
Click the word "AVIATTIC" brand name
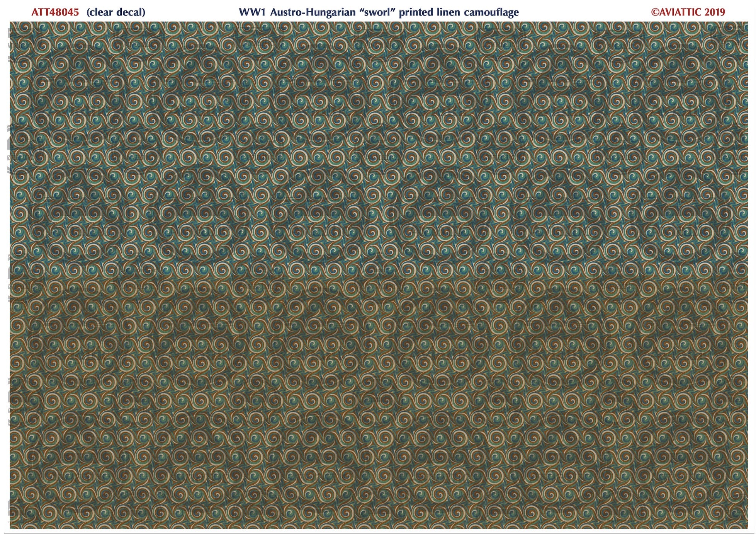pos(680,12)
